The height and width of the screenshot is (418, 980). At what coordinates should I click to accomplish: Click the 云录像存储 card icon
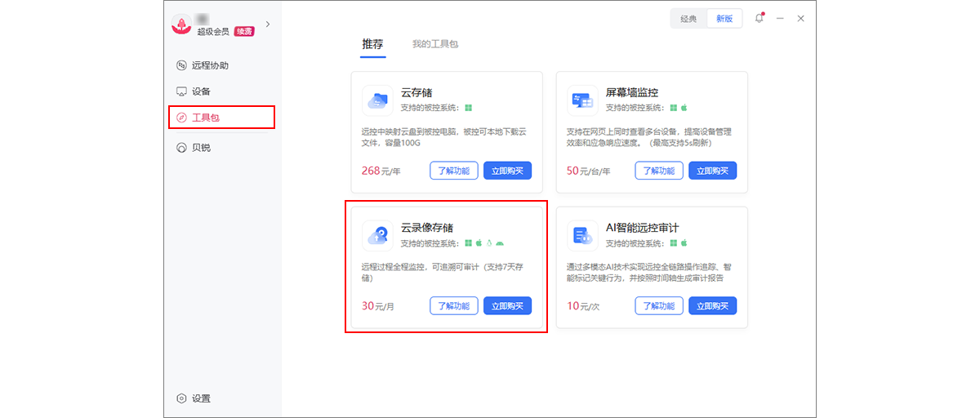377,236
